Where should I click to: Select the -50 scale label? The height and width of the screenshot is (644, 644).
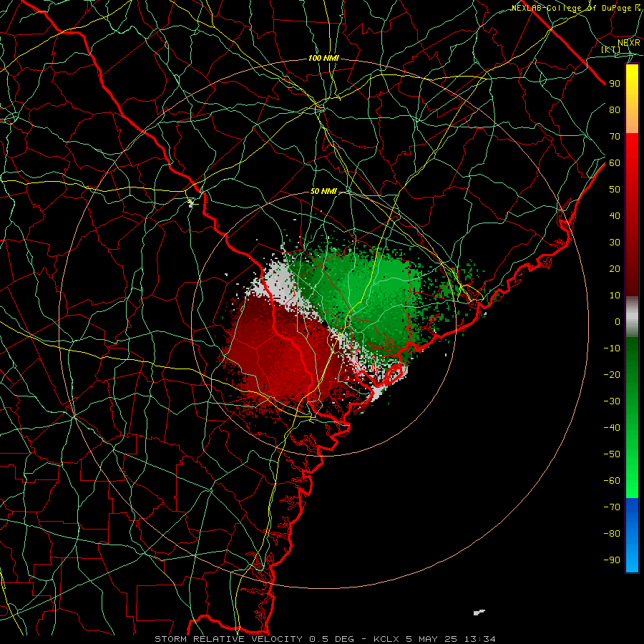coord(612,454)
